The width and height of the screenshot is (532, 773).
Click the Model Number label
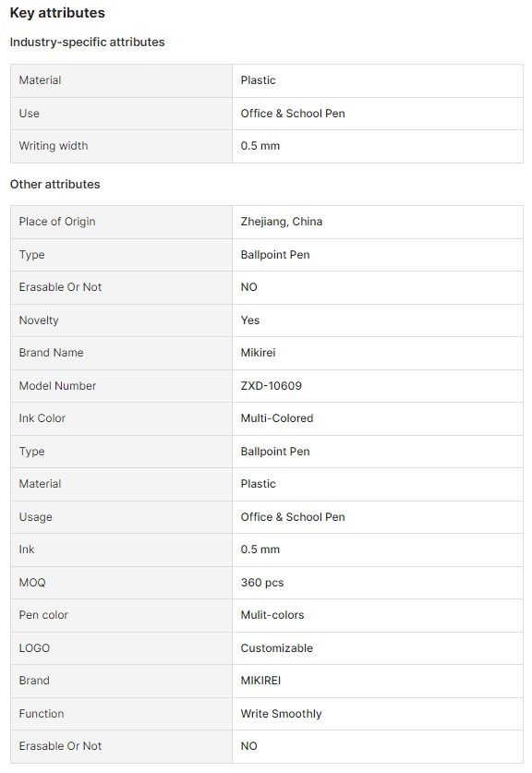(x=57, y=386)
